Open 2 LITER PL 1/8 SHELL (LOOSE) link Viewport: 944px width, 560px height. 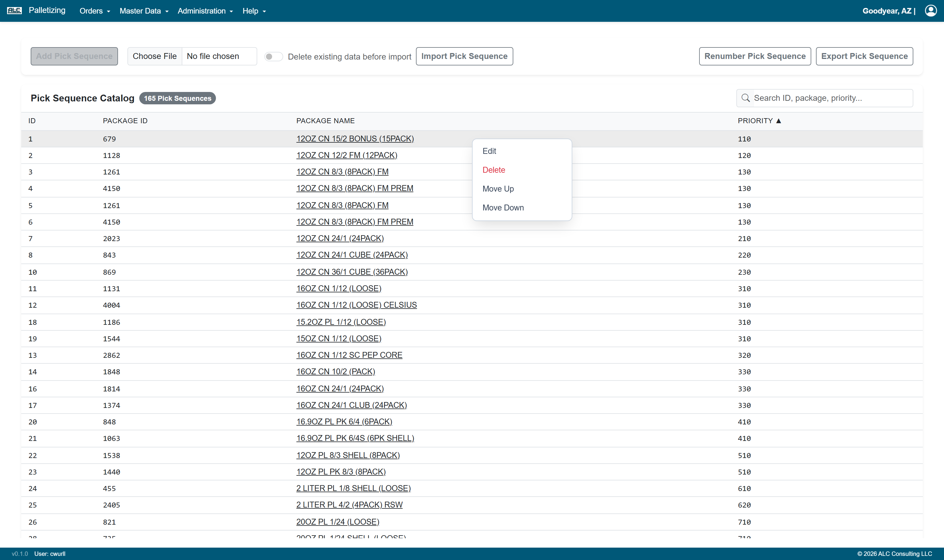click(x=353, y=488)
